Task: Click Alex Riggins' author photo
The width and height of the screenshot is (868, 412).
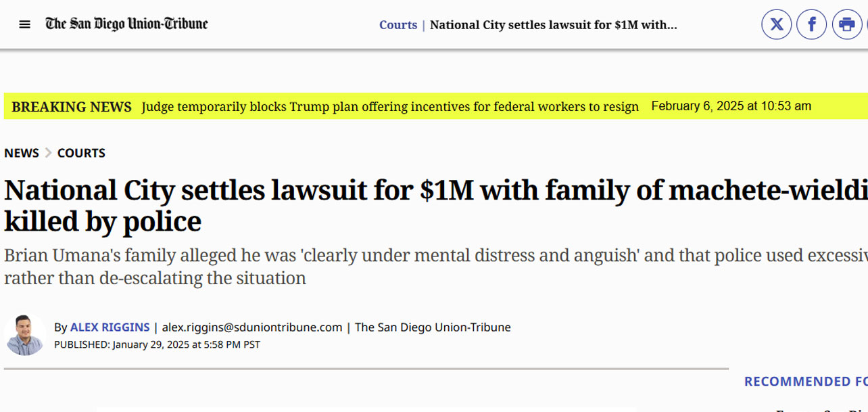Action: (x=25, y=334)
